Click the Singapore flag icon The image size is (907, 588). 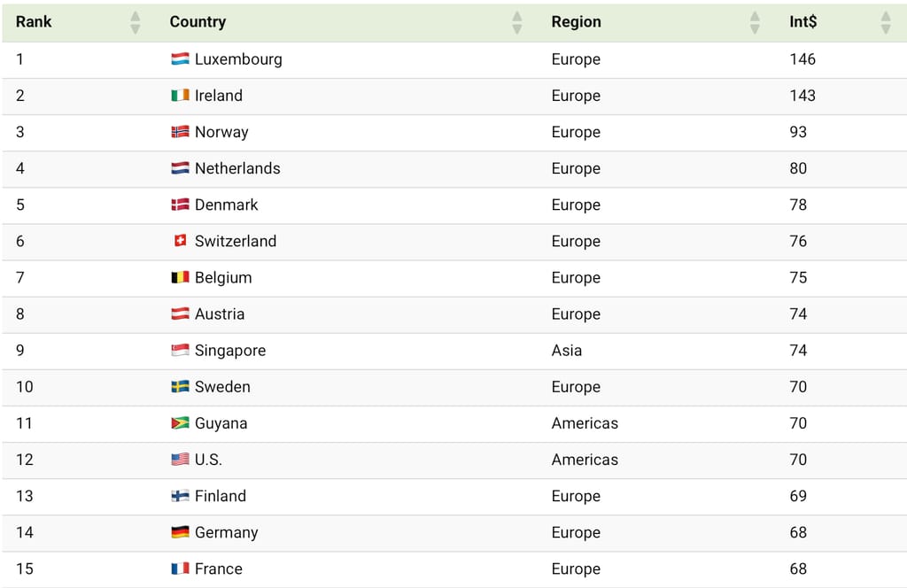pyautogui.click(x=179, y=351)
